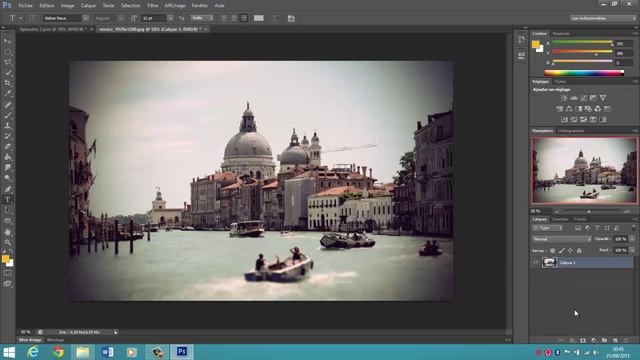Viewport: 640px width, 360px height.
Task: Select the Pen tool
Action: pos(7,189)
